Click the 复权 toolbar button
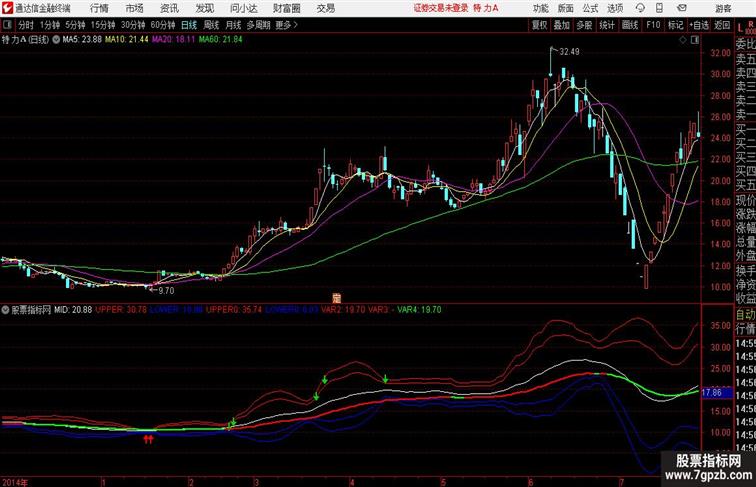The width and height of the screenshot is (756, 487). pos(539,25)
